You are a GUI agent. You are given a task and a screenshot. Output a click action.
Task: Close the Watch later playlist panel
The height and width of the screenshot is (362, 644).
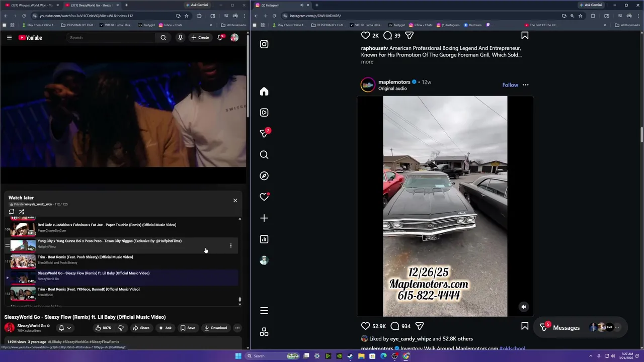pyautogui.click(x=235, y=201)
